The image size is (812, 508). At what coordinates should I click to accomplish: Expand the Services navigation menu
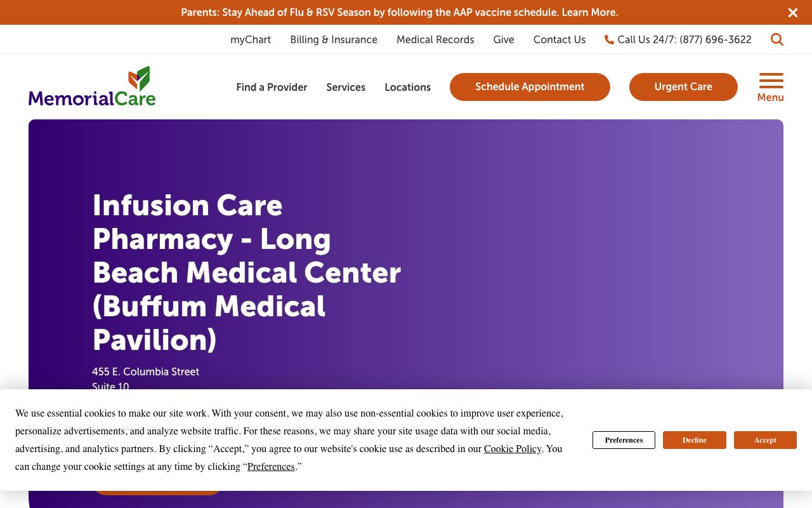(346, 87)
